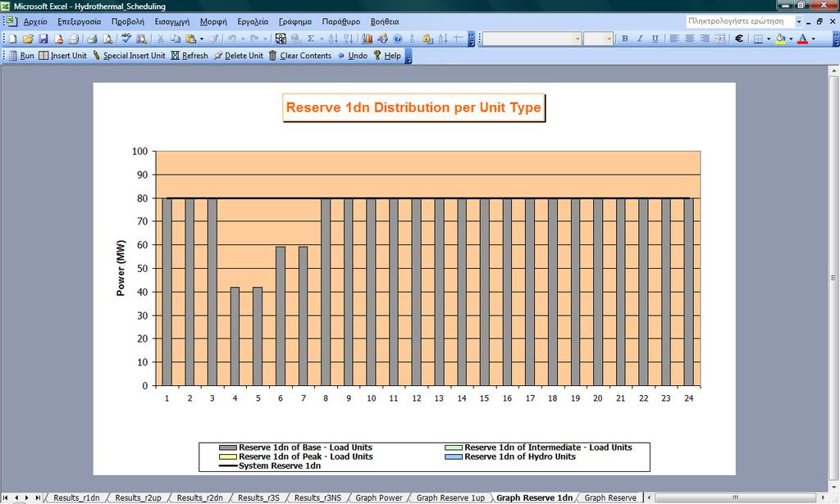Click the Delete Unit button
The image size is (840, 504).
(x=239, y=56)
